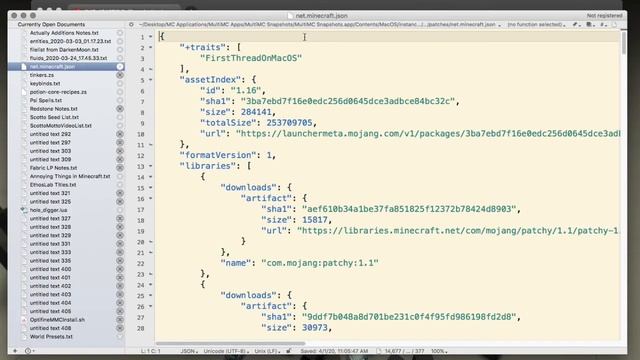Open the includes menu icon in navigation bar
The width and height of the screenshot is (640, 360).
(590, 24)
